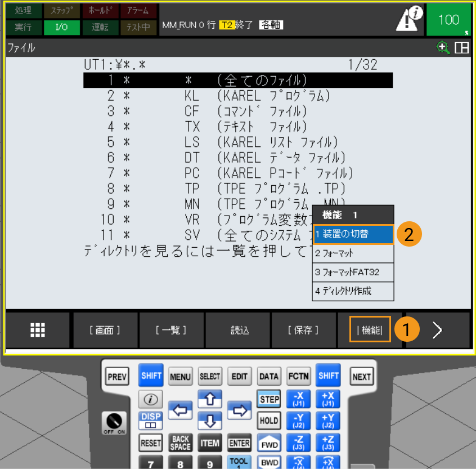Open the [画面] softkey menu

tap(105, 330)
